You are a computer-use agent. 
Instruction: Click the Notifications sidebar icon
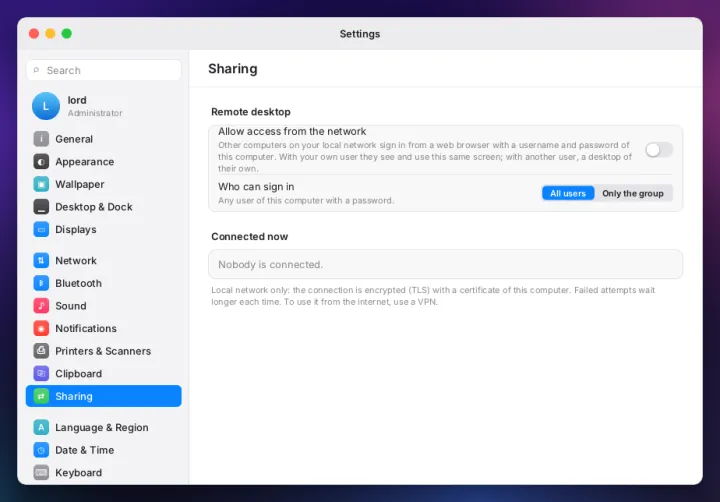(x=41, y=328)
